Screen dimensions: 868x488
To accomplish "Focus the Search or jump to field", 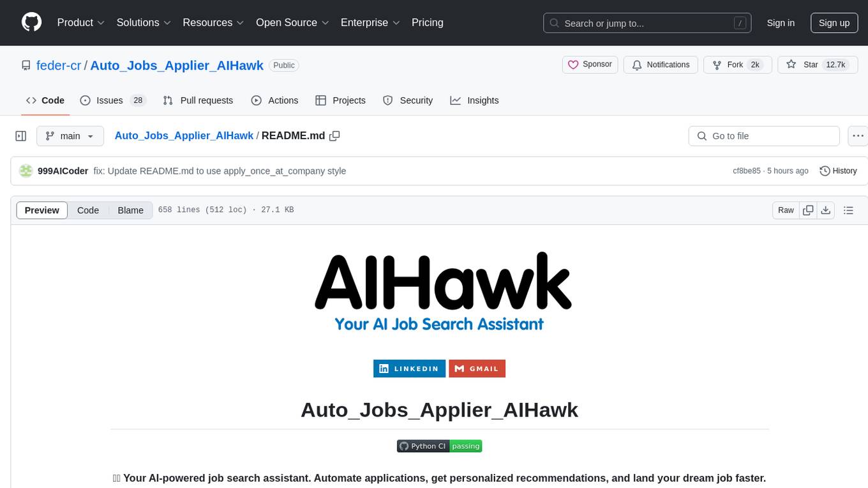I will pos(648,23).
